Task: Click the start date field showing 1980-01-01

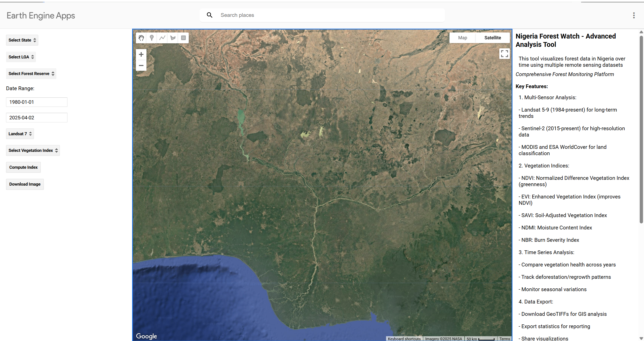Action: coord(36,102)
